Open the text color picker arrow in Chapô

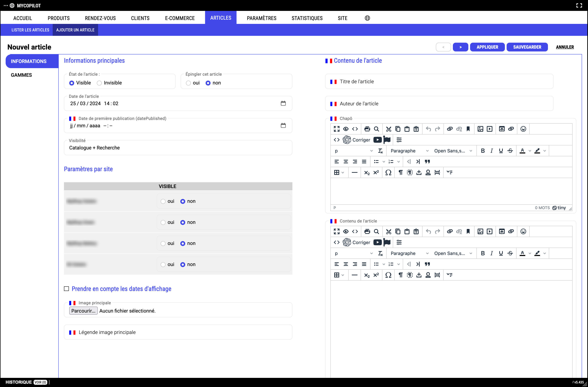530,151
